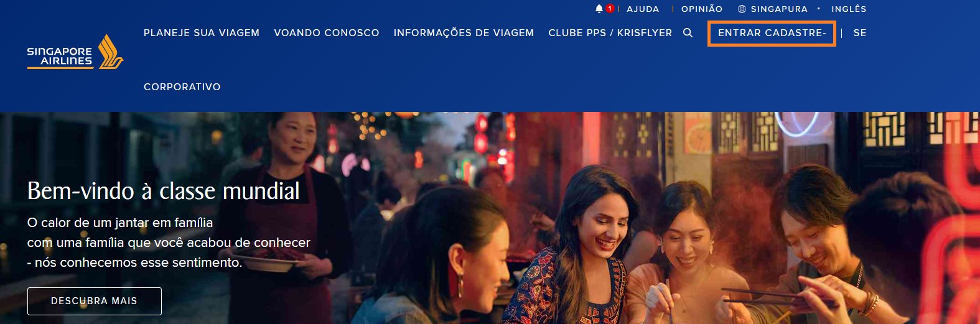
Task: Click the SE link after ENTRAR CADASTRE-
Action: point(860,33)
